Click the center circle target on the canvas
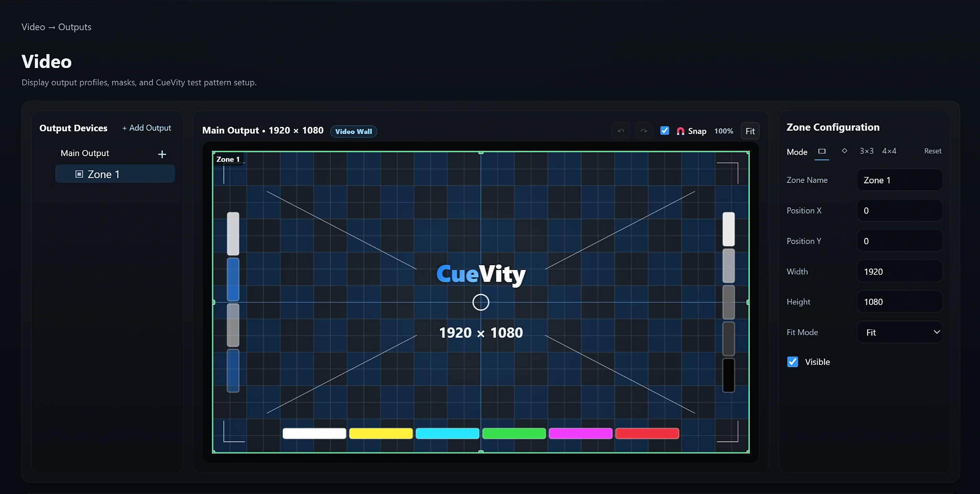 tap(481, 302)
